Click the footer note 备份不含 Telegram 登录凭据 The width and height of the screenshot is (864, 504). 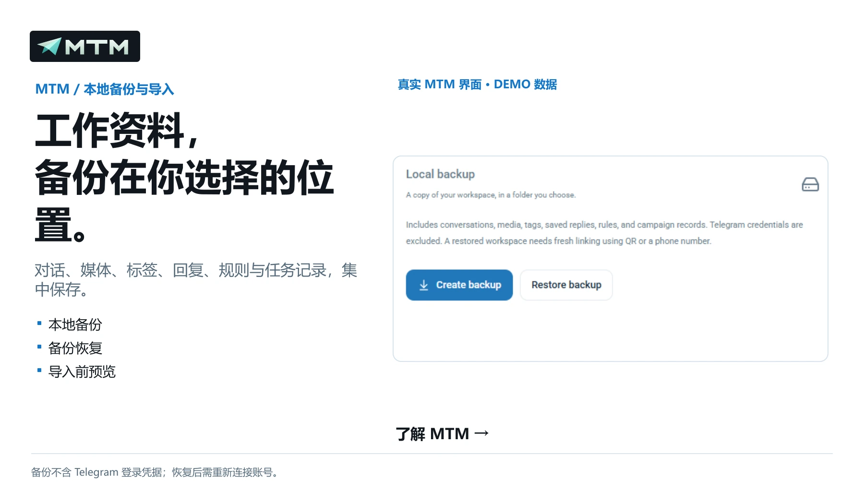155,472
